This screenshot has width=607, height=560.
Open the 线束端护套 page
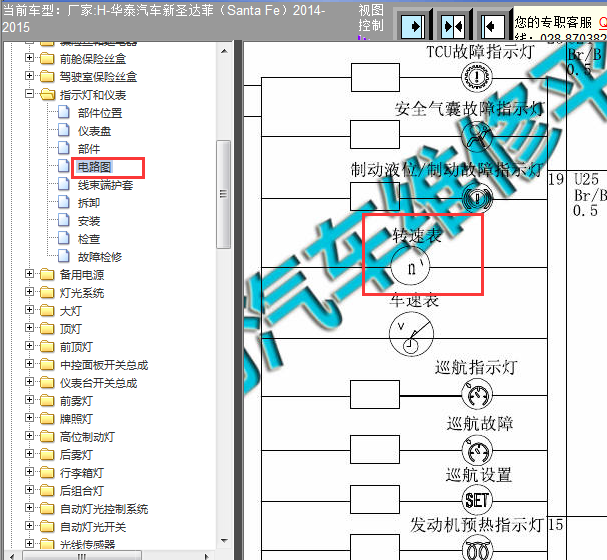coord(105,185)
